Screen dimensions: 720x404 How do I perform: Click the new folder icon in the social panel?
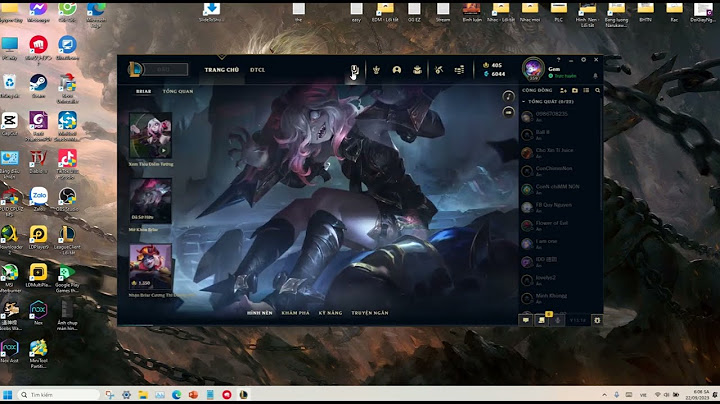click(575, 90)
